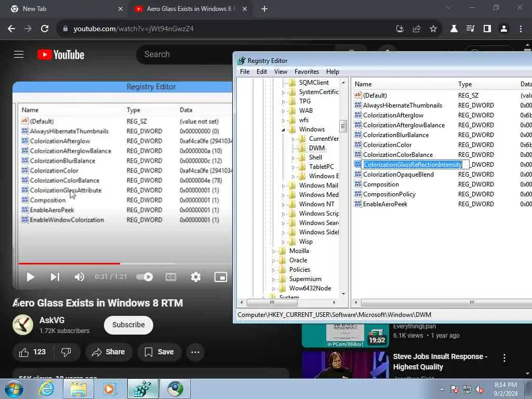The height and width of the screenshot is (399, 532).
Task: Collapse the Windows key in the tree
Action: point(283,129)
